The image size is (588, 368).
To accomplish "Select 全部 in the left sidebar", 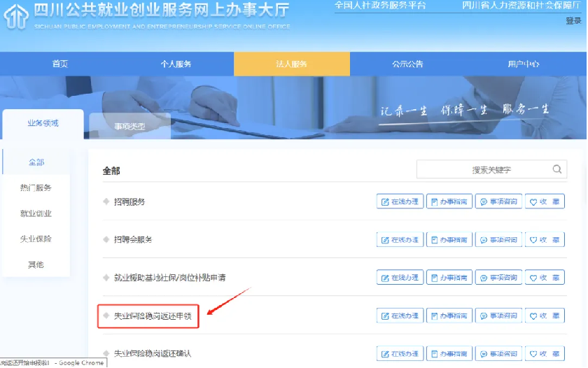I will click(36, 162).
